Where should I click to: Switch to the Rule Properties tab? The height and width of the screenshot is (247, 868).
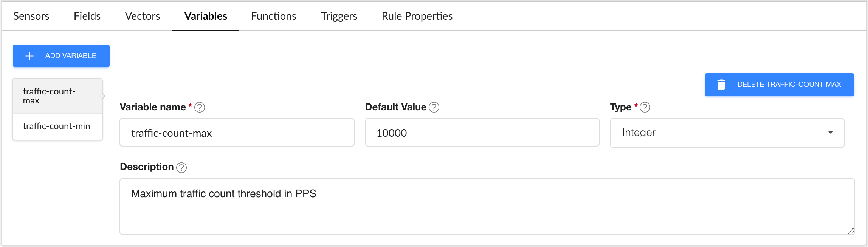click(417, 16)
